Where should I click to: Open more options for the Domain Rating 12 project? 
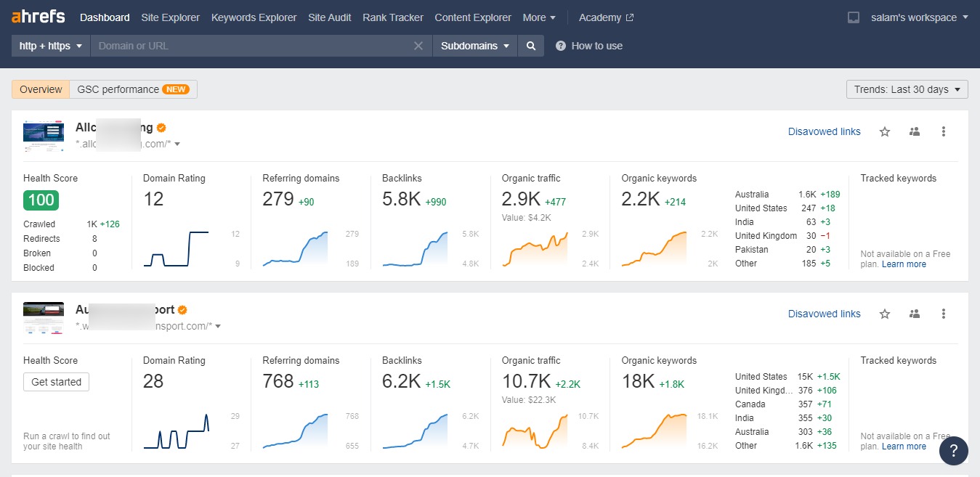(944, 131)
